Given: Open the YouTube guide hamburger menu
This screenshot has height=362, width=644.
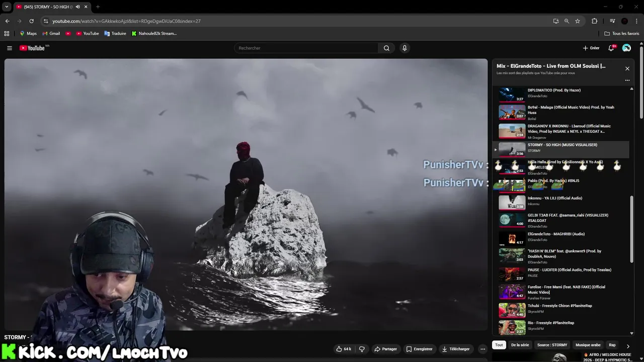Looking at the screenshot, I should point(9,48).
